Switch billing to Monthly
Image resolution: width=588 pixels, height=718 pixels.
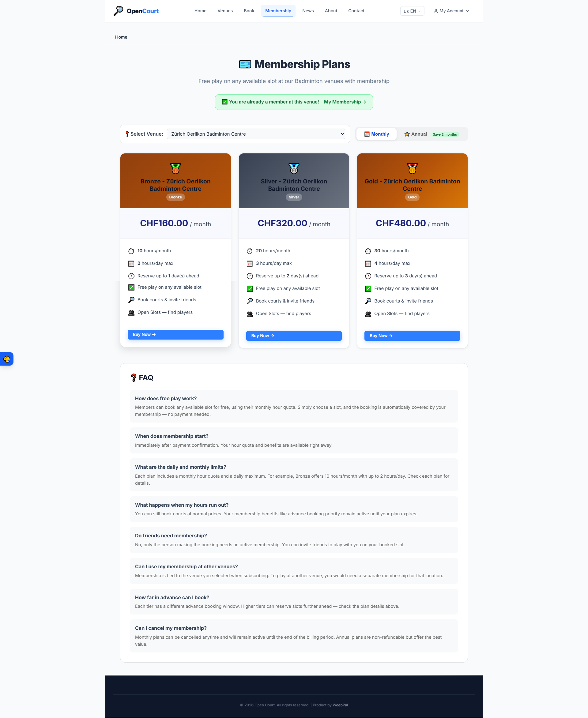(x=376, y=134)
